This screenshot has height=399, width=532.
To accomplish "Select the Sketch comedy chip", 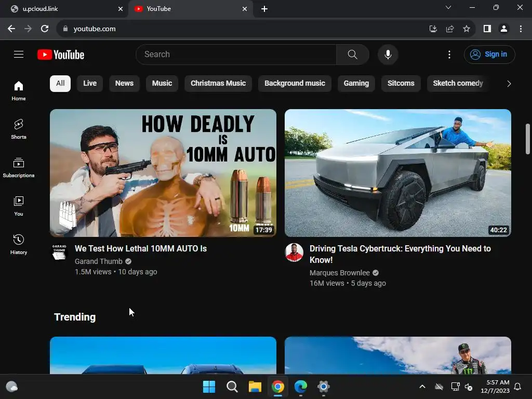I will (x=458, y=84).
